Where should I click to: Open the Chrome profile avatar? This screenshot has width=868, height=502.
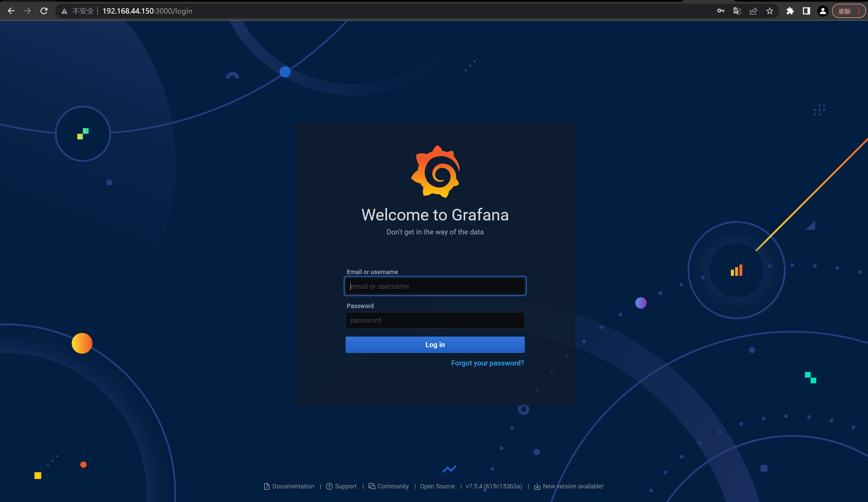[x=823, y=11]
